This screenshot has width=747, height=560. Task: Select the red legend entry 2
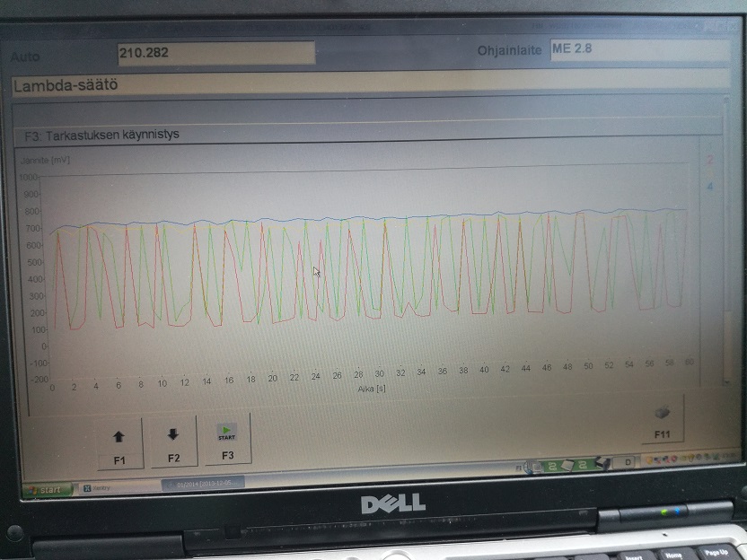pos(709,161)
